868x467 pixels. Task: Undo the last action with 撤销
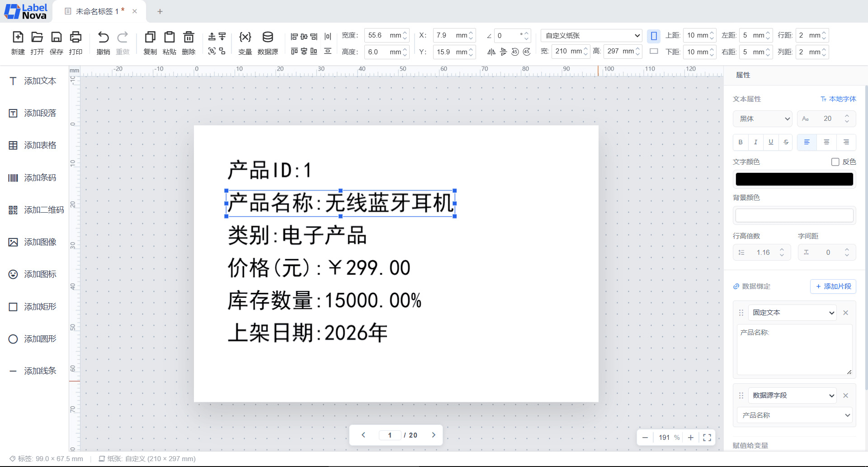(103, 43)
